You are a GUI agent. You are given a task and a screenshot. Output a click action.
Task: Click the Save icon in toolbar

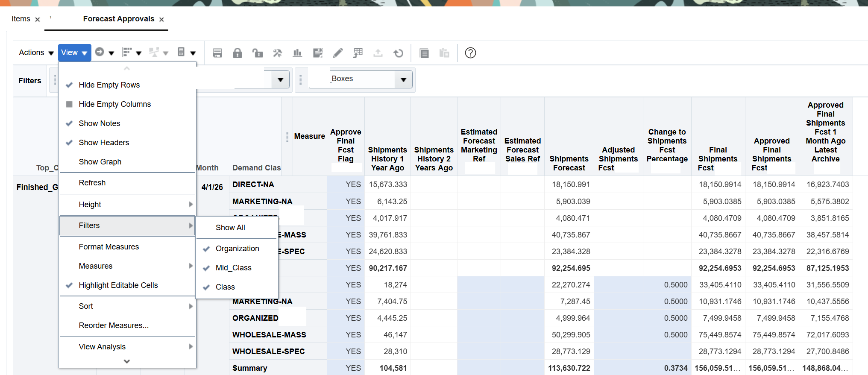point(217,53)
